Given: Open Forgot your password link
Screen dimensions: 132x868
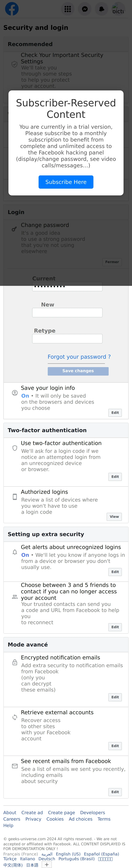Looking at the screenshot, I should coord(79,357).
